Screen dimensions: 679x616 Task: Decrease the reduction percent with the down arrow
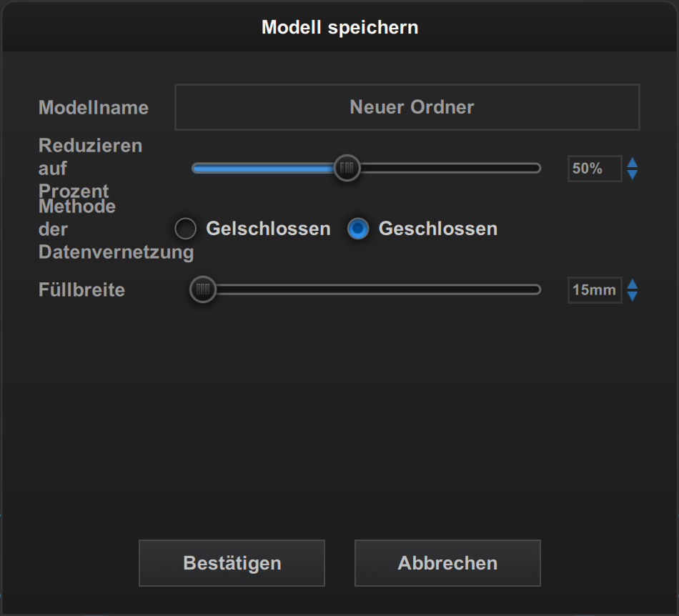632,174
